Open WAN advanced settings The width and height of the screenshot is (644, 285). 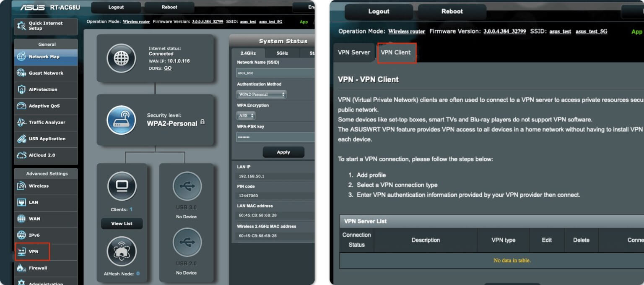(x=46, y=219)
